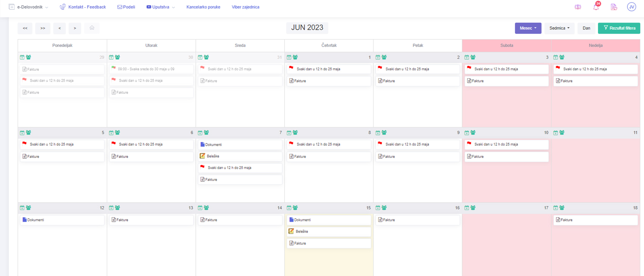This screenshot has width=644, height=276.
Task: Click the home icon in calendar navigation
Action: point(92,28)
